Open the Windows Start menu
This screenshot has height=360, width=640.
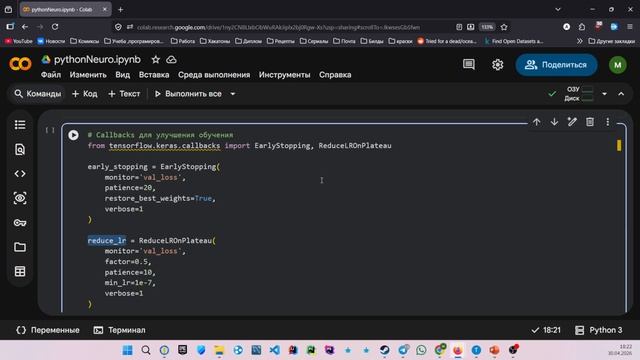128,350
